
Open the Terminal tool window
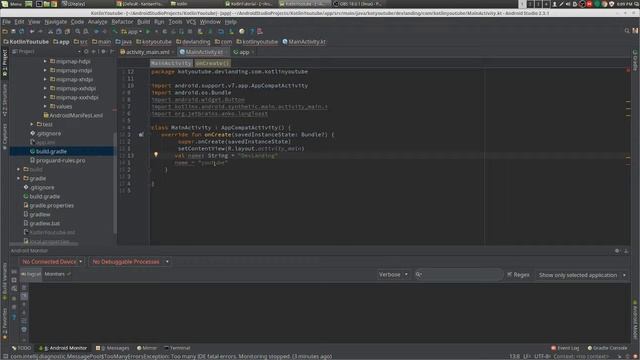point(177,348)
